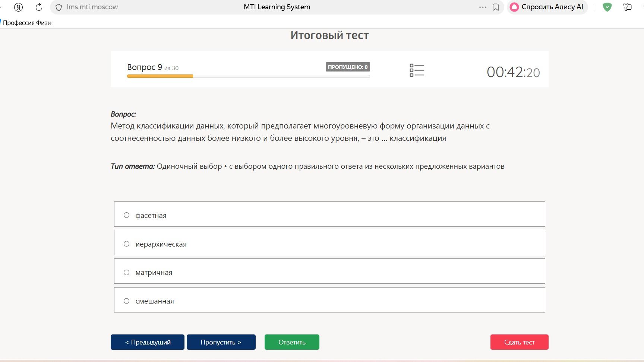The image size is (644, 362).
Task: Click the orange question progress bar
Action: [160, 76]
